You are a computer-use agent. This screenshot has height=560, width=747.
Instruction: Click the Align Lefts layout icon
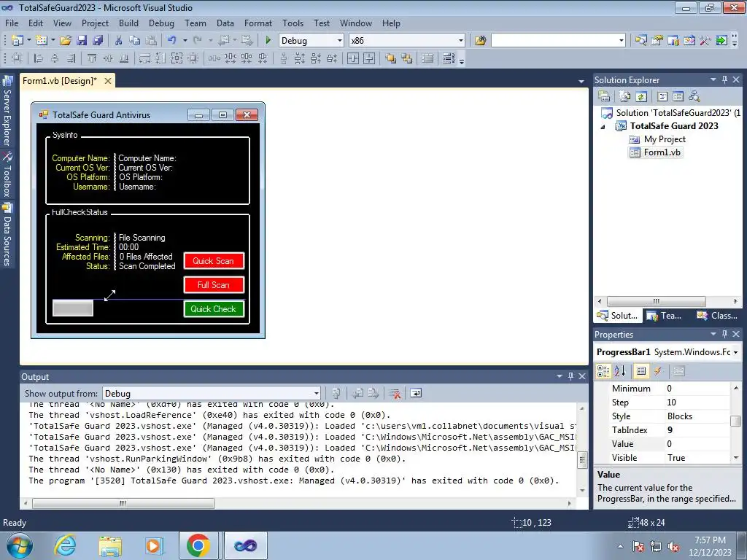click(39, 58)
